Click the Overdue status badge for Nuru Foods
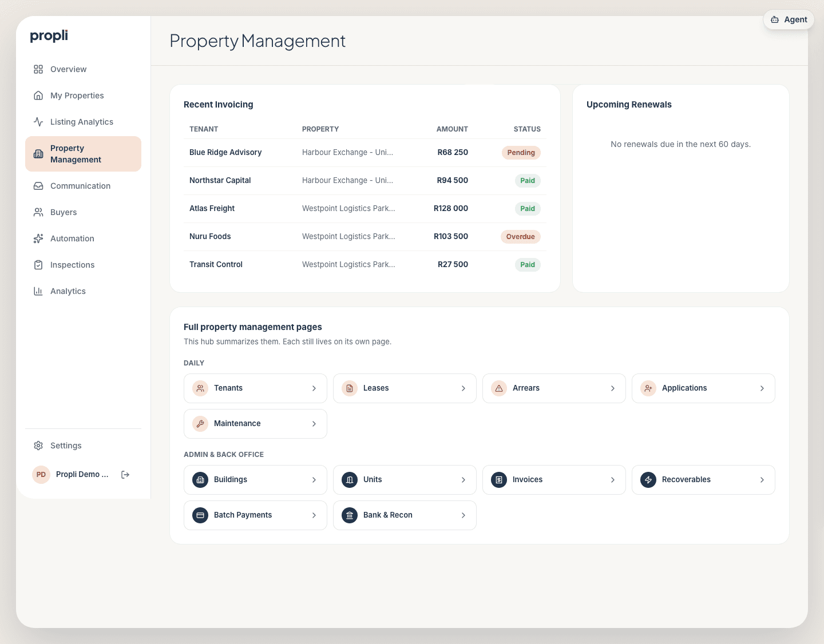The height and width of the screenshot is (644, 824). 521,237
